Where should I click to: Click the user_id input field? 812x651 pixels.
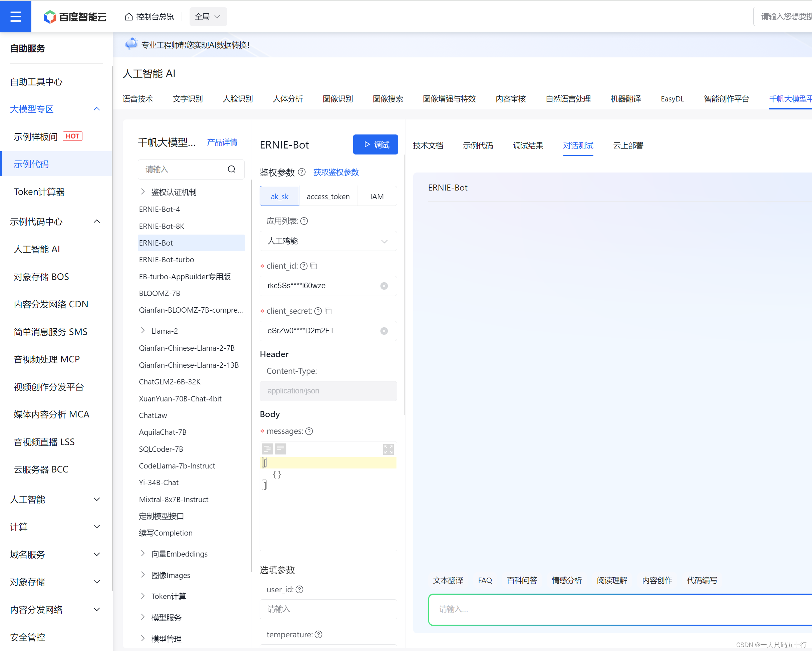pos(328,609)
